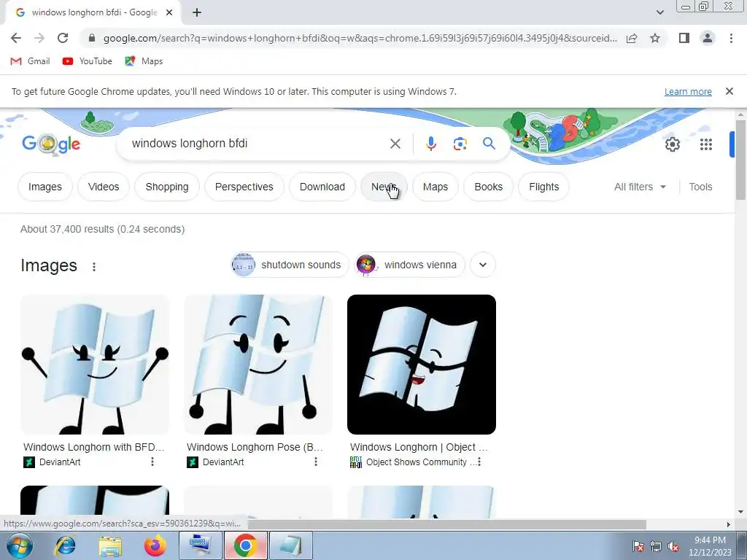Switch to the Shopping filter
747x560 pixels.
(x=167, y=187)
